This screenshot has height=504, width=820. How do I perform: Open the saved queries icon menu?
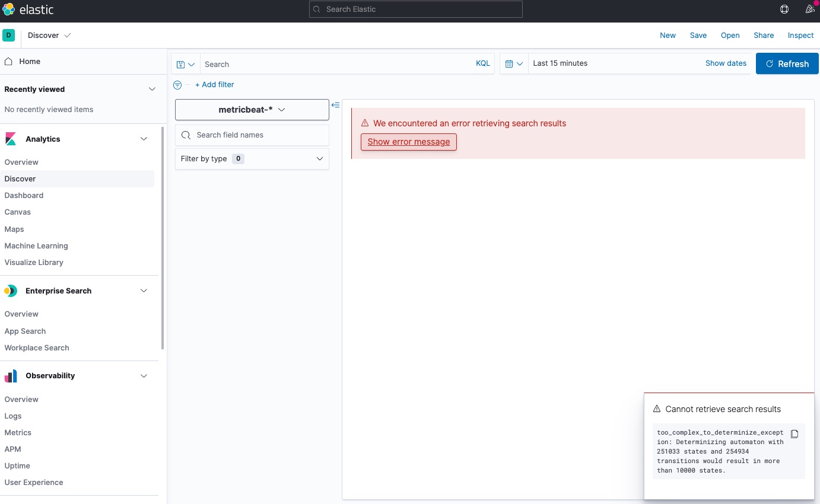pyautogui.click(x=186, y=64)
